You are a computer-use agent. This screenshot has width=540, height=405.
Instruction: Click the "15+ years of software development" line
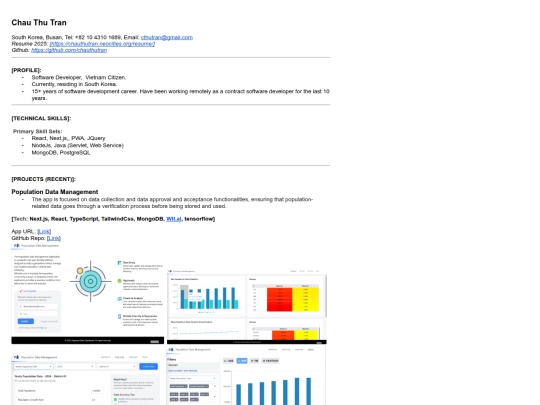click(180, 94)
